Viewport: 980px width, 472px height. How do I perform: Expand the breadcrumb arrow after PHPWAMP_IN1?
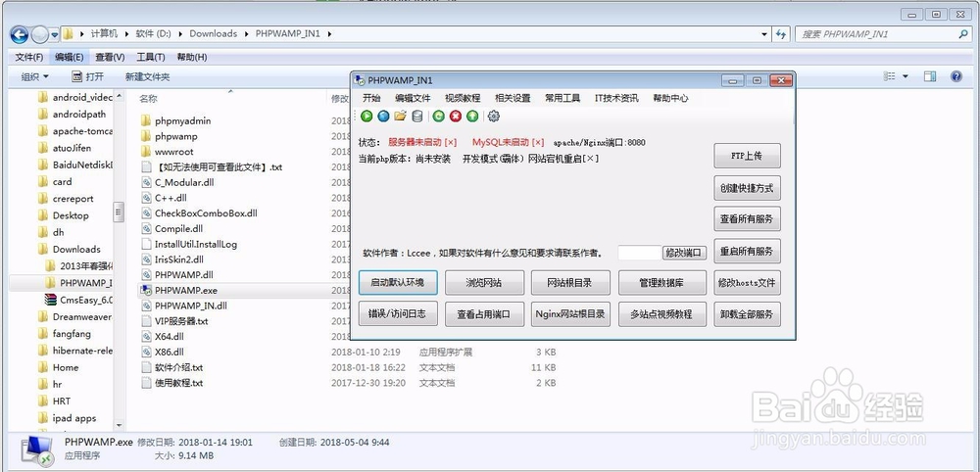329,33
